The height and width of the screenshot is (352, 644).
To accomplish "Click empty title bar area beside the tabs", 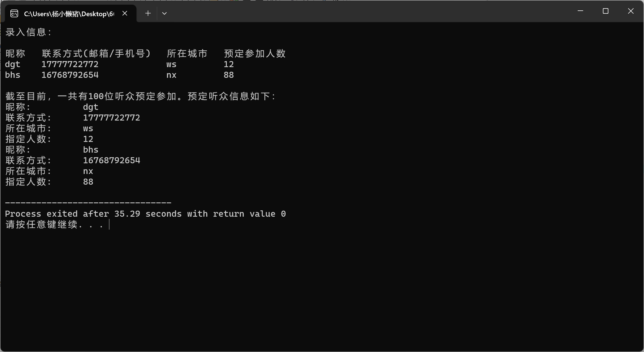I will [x=356, y=12].
